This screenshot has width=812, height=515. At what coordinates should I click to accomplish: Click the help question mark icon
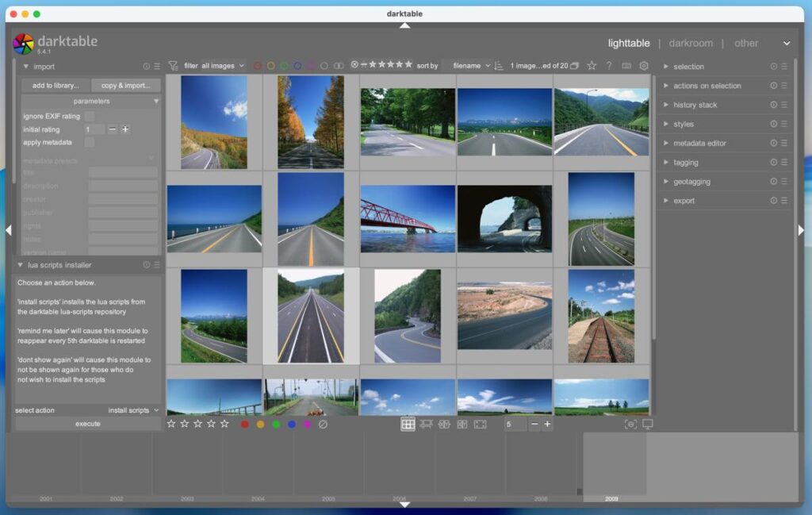[x=609, y=66]
